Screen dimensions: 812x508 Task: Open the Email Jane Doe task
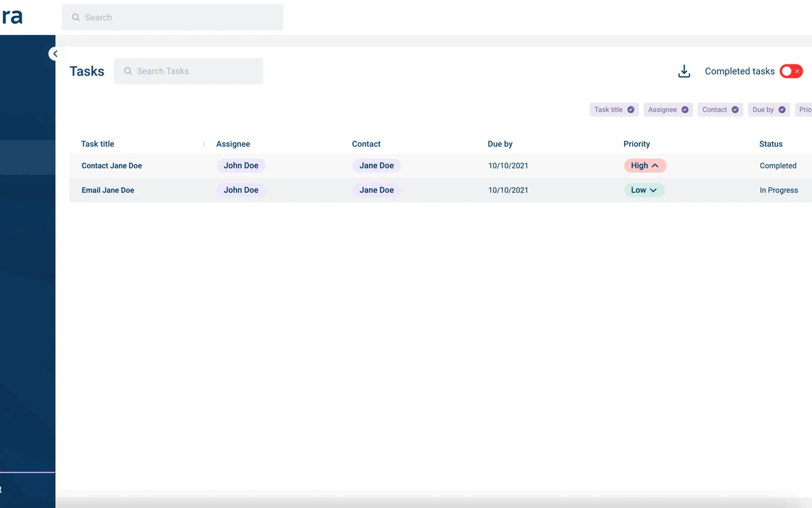coord(108,189)
